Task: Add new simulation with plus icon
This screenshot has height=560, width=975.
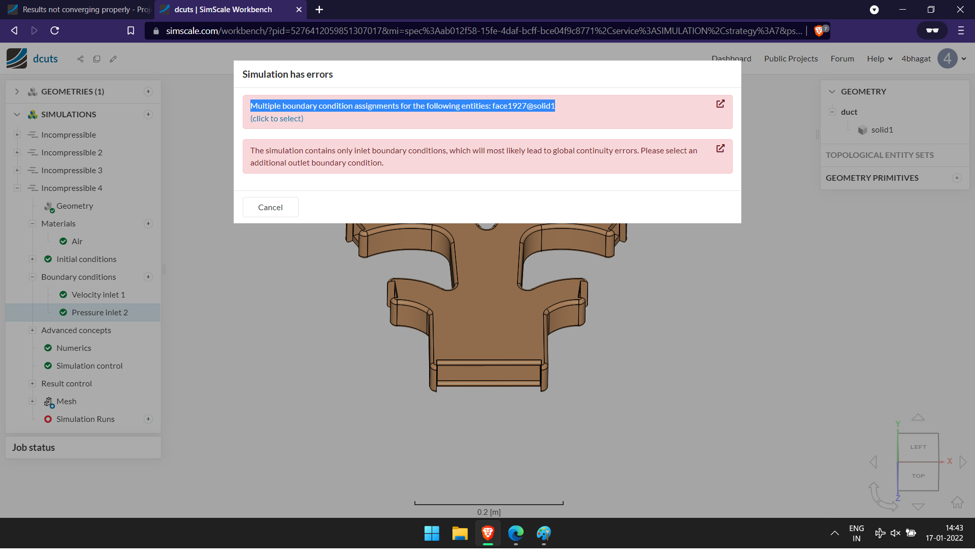Action: pyautogui.click(x=148, y=115)
